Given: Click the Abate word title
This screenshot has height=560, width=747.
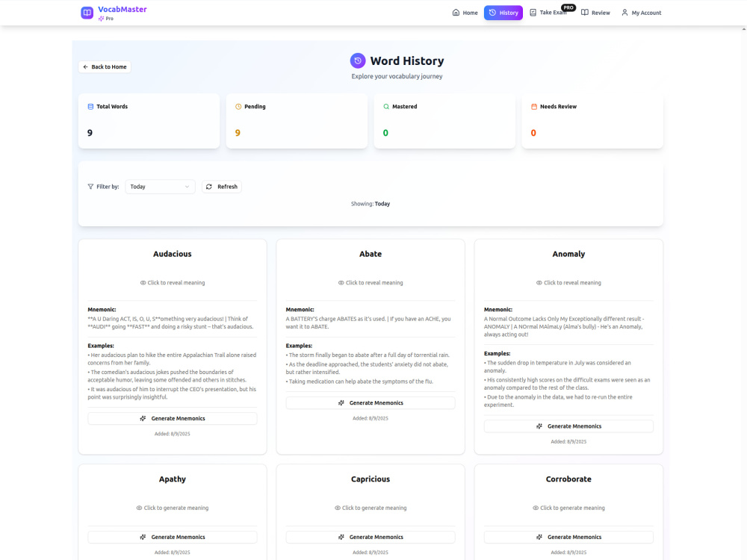Looking at the screenshot, I should [x=371, y=255].
